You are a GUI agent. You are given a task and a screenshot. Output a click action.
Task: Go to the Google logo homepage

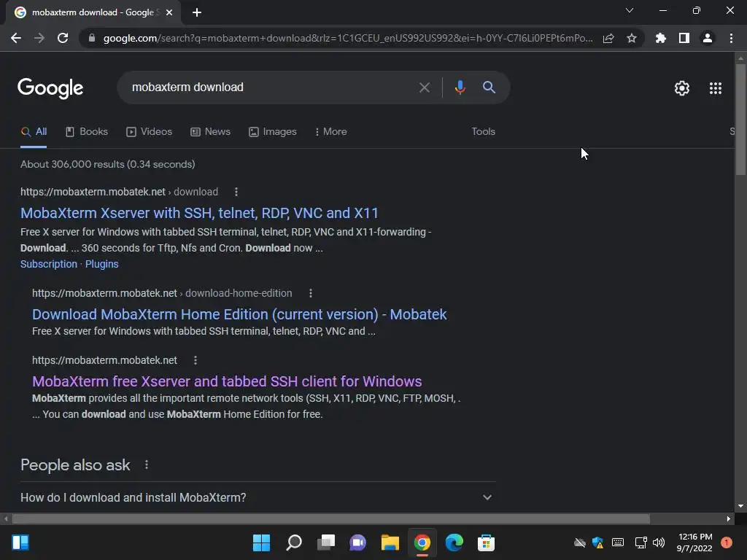(50, 88)
